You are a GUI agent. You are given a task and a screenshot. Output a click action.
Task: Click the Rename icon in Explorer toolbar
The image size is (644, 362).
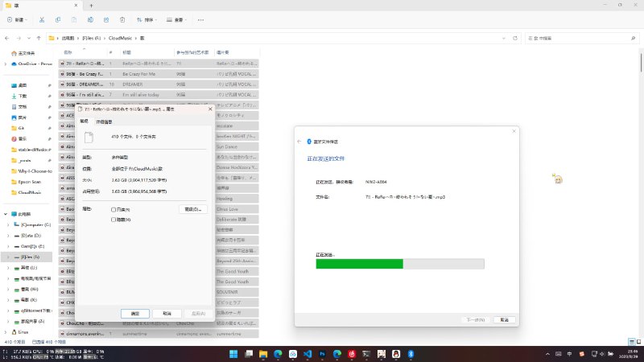click(90, 19)
